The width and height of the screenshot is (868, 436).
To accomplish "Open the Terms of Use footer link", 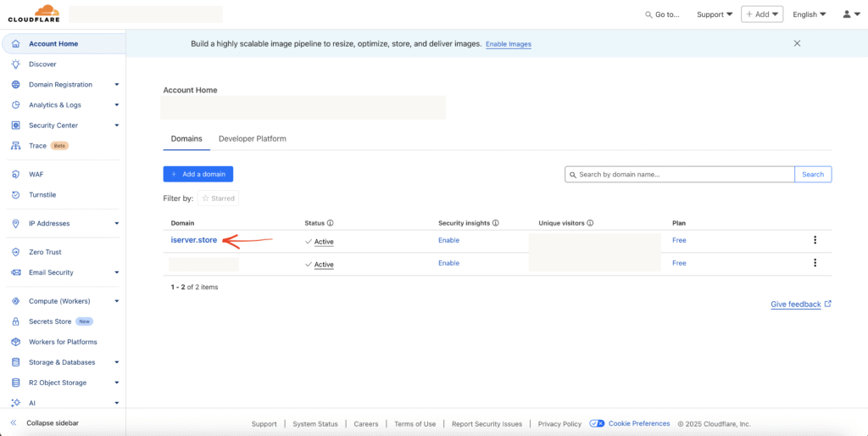I will point(415,424).
